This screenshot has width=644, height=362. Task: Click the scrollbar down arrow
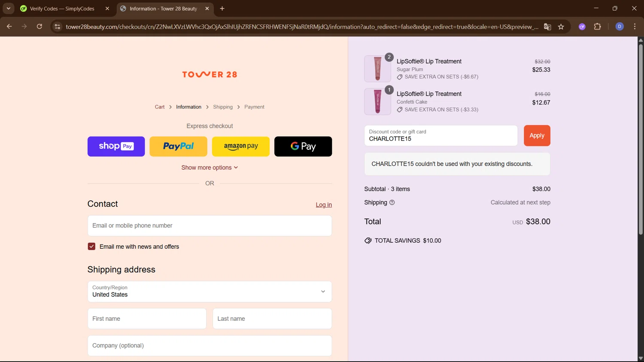[641, 359]
